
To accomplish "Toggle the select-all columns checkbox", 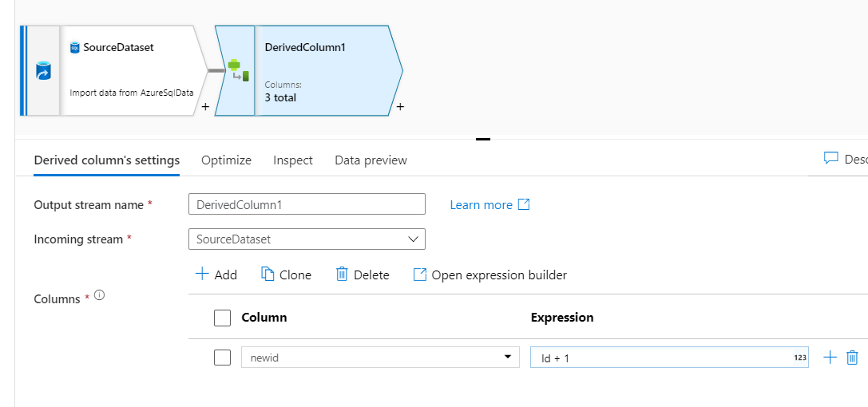I will pos(223,318).
